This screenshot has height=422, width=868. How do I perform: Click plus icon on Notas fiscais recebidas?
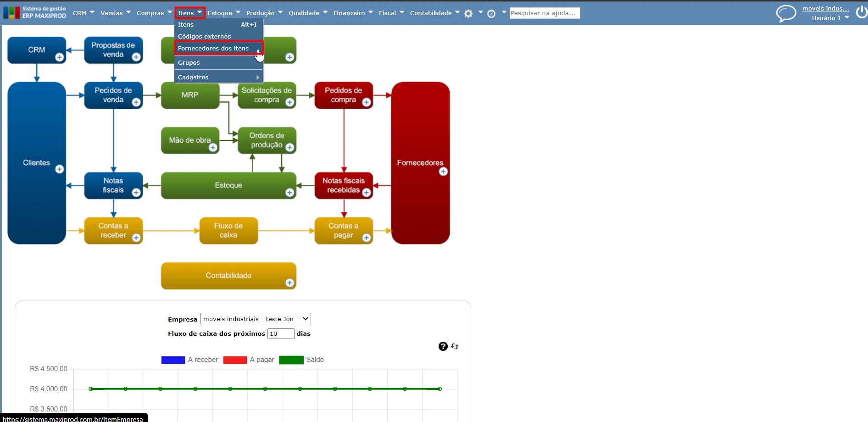pos(367,193)
